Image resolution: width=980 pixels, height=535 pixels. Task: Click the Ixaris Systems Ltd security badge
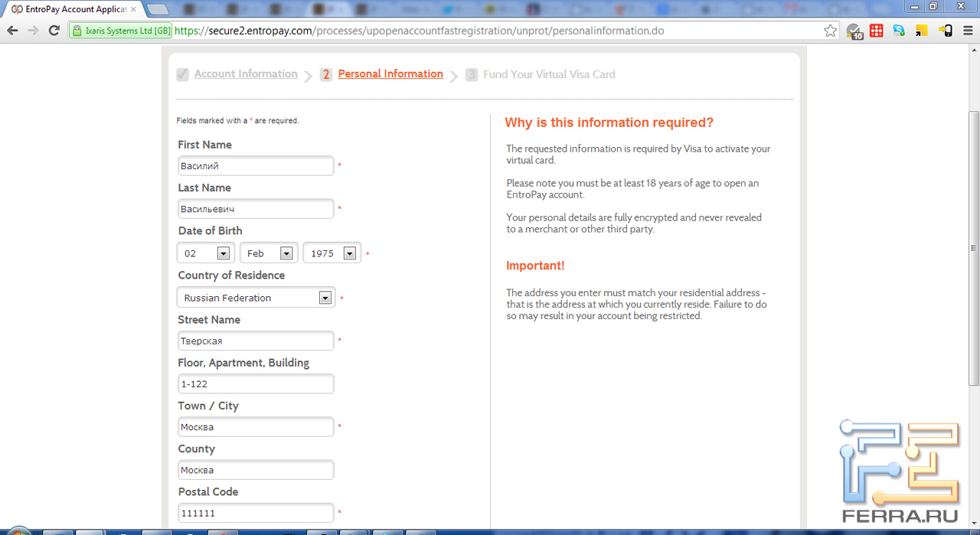(x=121, y=31)
